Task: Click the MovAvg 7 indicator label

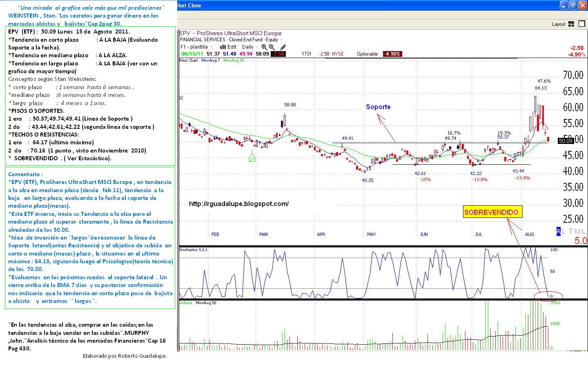Action: click(211, 61)
